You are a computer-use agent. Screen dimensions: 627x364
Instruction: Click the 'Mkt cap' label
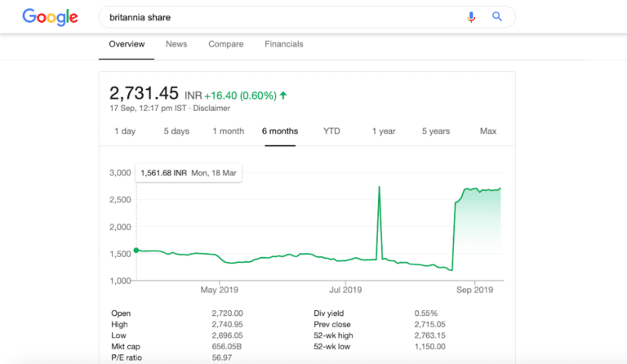pos(126,346)
